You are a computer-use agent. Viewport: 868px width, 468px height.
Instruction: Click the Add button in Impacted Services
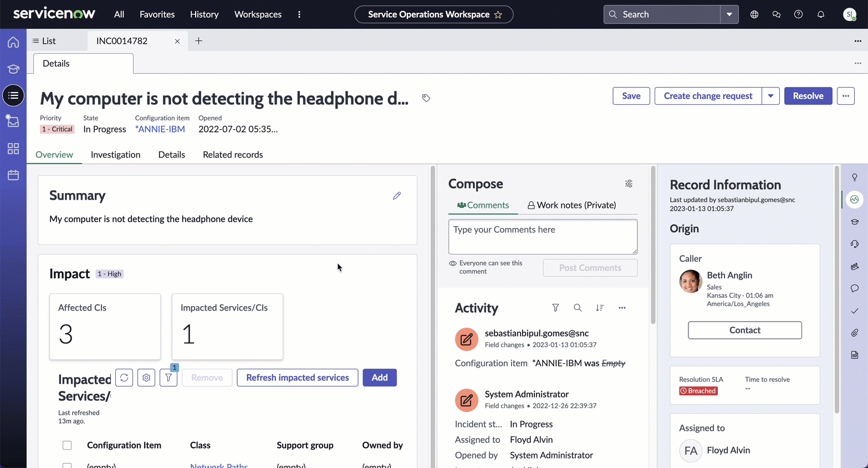tap(380, 378)
